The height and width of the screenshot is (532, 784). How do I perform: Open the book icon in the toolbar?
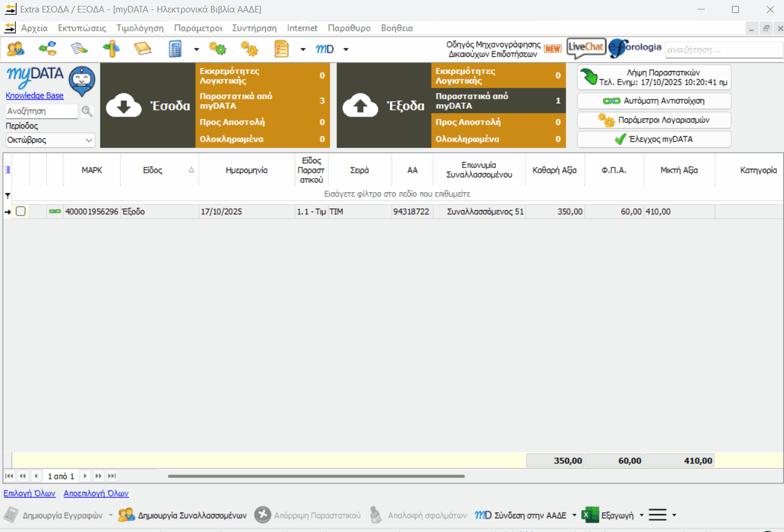[x=143, y=49]
